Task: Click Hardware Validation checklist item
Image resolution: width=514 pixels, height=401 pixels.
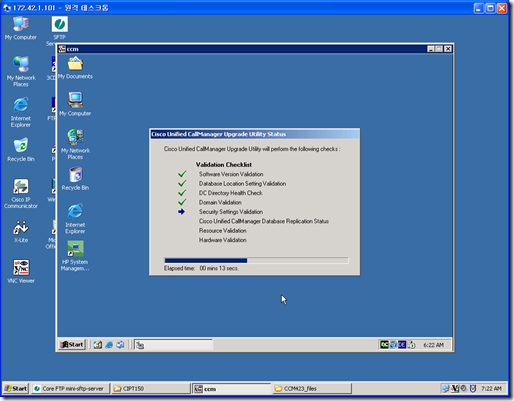Action: click(223, 240)
